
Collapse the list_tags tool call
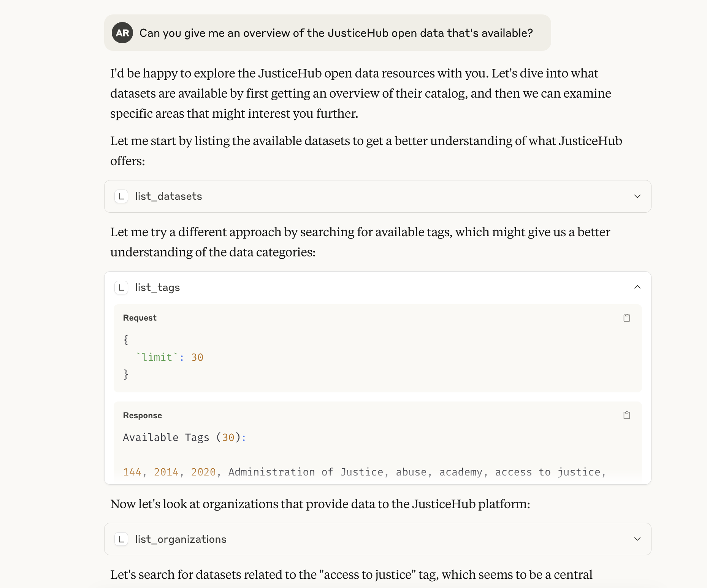638,287
